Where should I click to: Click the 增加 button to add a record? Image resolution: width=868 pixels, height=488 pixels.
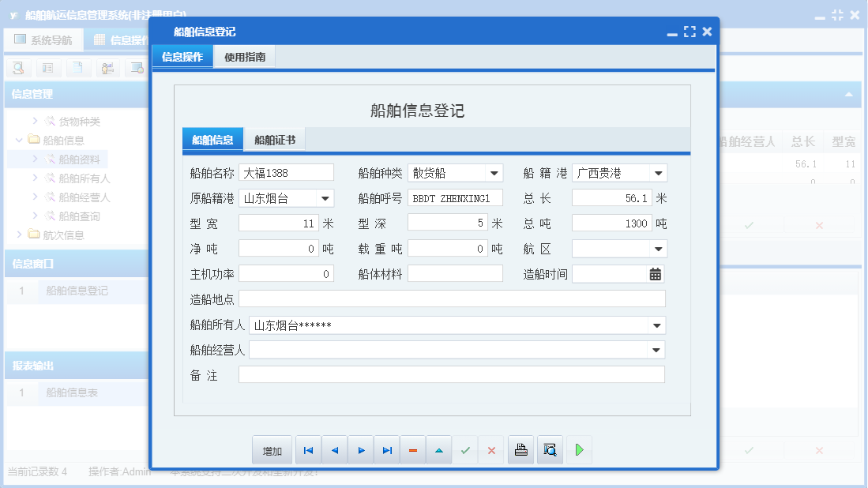click(272, 449)
